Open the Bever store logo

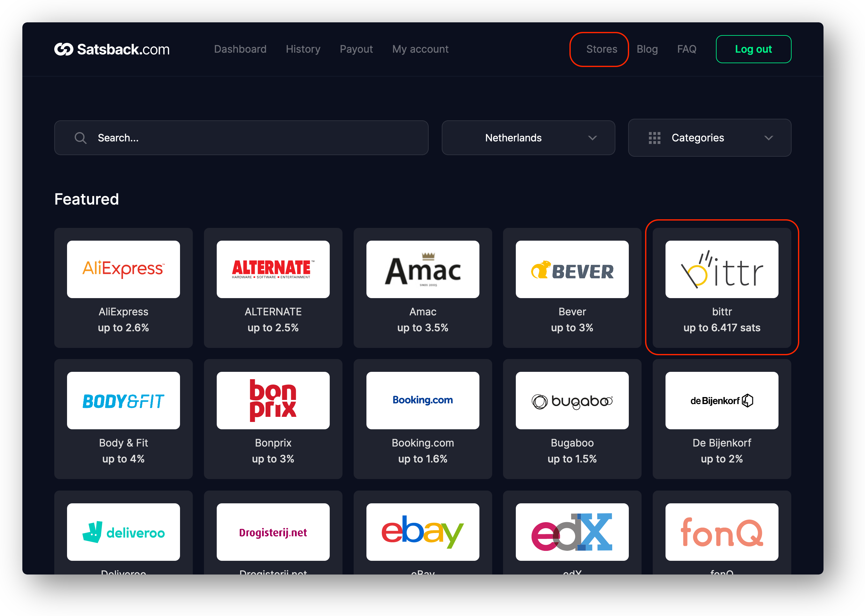572,269
